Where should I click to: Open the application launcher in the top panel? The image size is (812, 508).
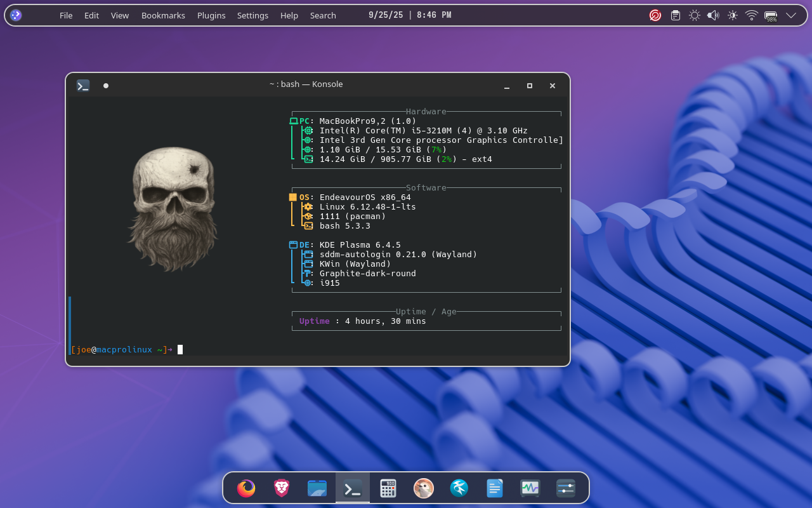pyautogui.click(x=16, y=15)
